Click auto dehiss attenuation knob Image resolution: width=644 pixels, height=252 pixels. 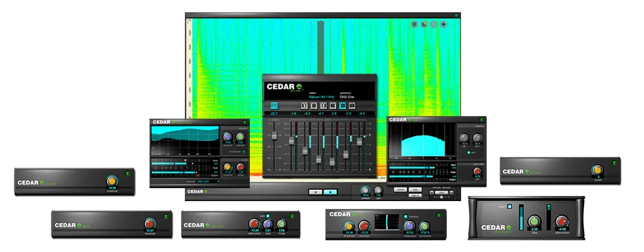pyautogui.click(x=254, y=224)
